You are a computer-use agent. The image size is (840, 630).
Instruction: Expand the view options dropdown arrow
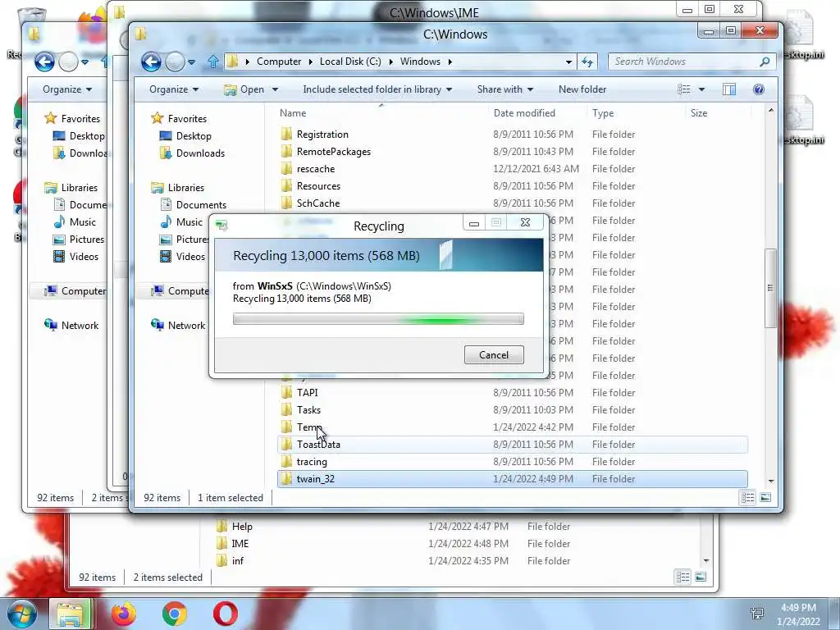tap(701, 89)
